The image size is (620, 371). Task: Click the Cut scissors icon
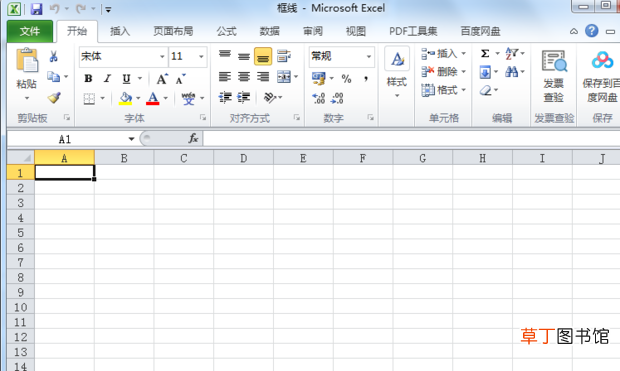[x=53, y=56]
